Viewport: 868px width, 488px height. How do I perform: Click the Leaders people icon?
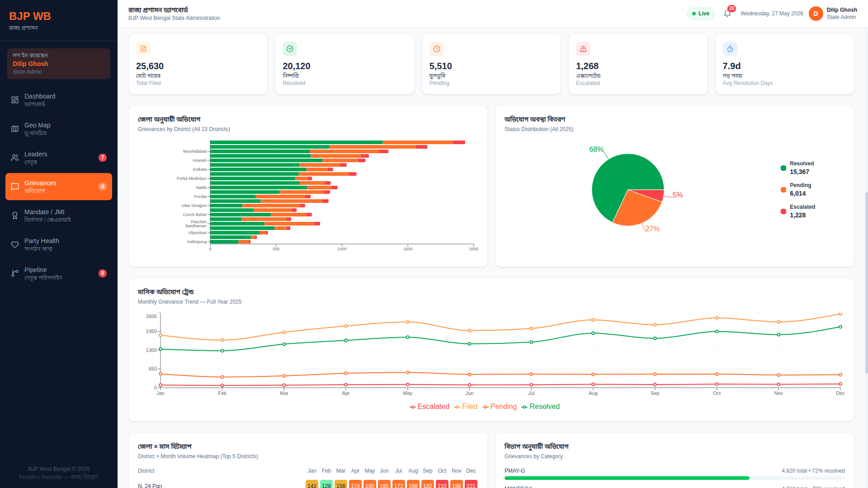tap(15, 158)
